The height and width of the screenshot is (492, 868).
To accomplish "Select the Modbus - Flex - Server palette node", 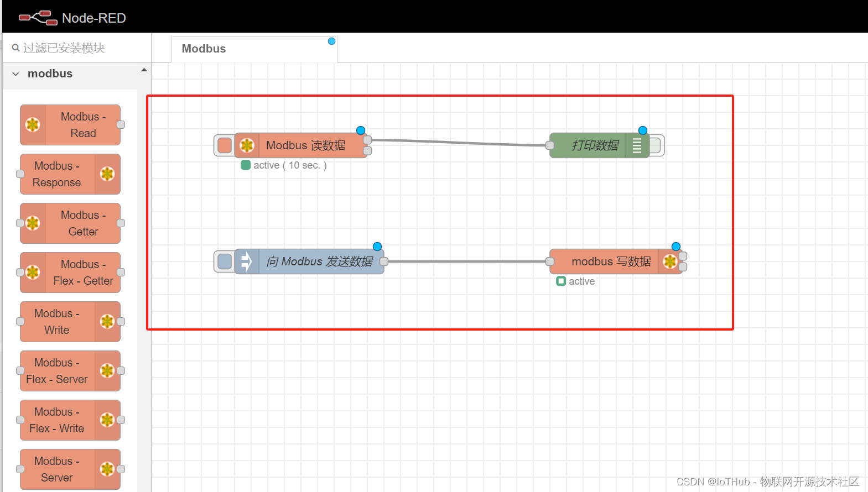I will pos(70,371).
